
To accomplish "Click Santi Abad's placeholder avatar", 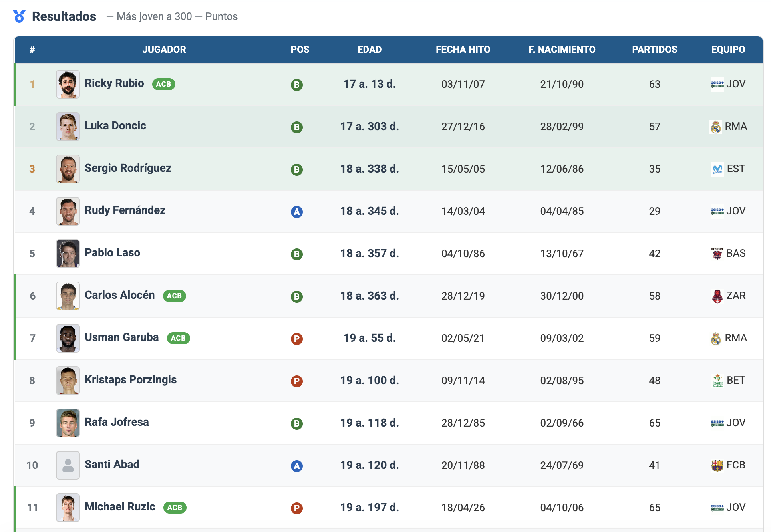I will pyautogui.click(x=68, y=465).
